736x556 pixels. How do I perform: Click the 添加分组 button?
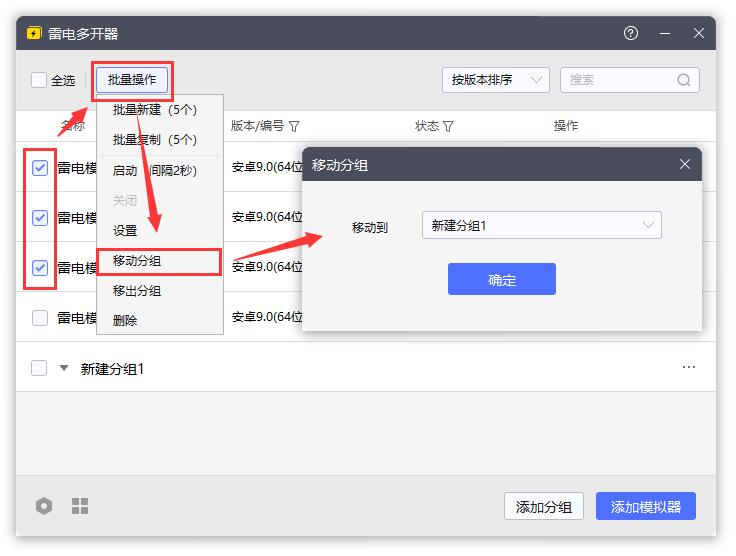(x=544, y=506)
